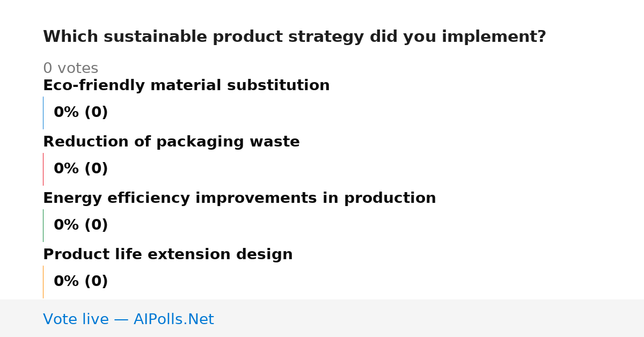Image resolution: width=644 pixels, height=337 pixels.
Task: Click the gray footer bar area
Action: click(322, 318)
